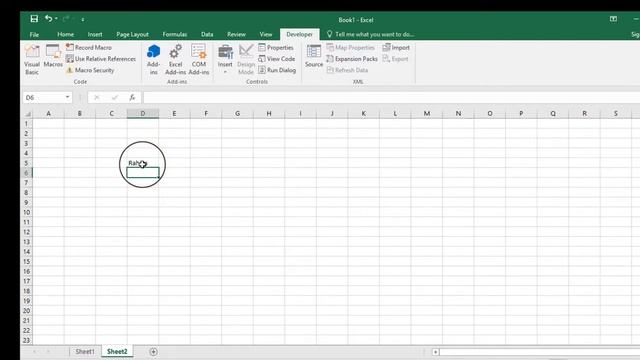
Task: Switch to the Review tab
Action: click(236, 34)
